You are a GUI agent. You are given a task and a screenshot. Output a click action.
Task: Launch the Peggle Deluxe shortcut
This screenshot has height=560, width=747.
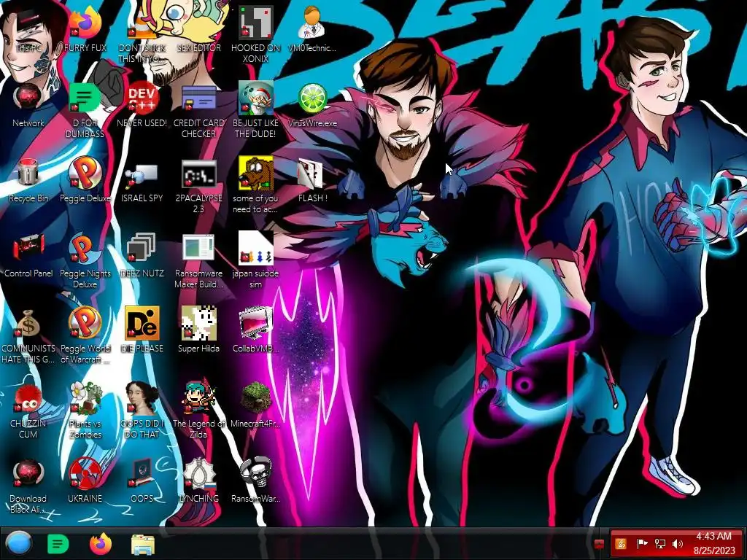[x=85, y=180]
